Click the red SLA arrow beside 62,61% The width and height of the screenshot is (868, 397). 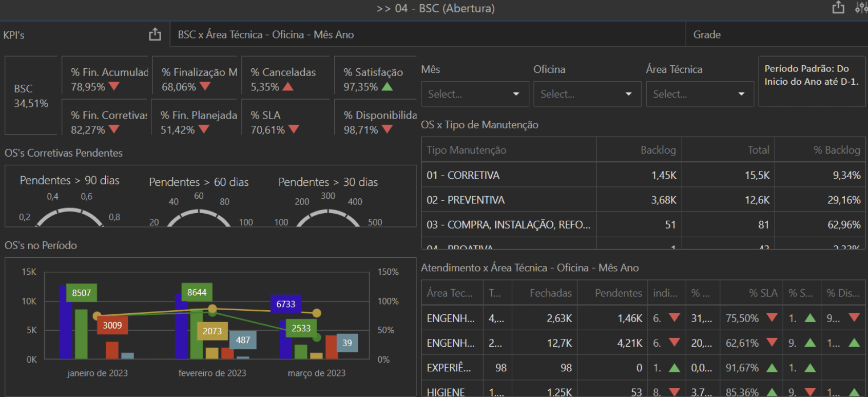771,342
